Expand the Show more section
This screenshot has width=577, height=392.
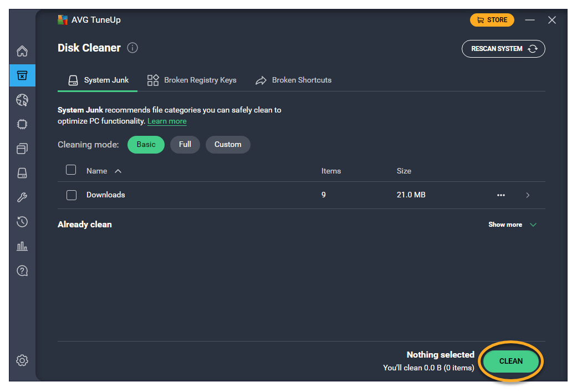[x=512, y=225]
